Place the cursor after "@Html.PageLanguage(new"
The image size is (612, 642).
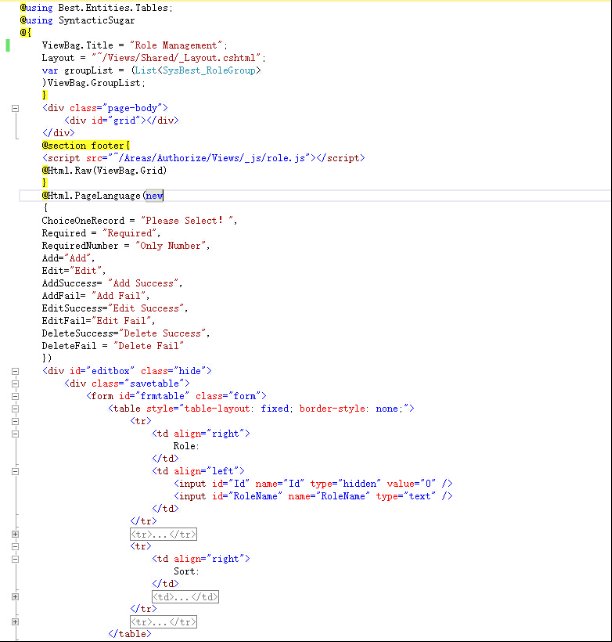click(164, 196)
